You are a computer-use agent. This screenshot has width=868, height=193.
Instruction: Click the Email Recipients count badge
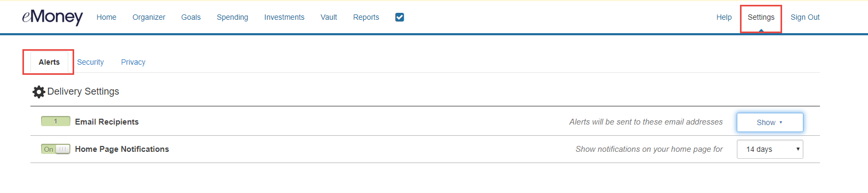(x=55, y=121)
